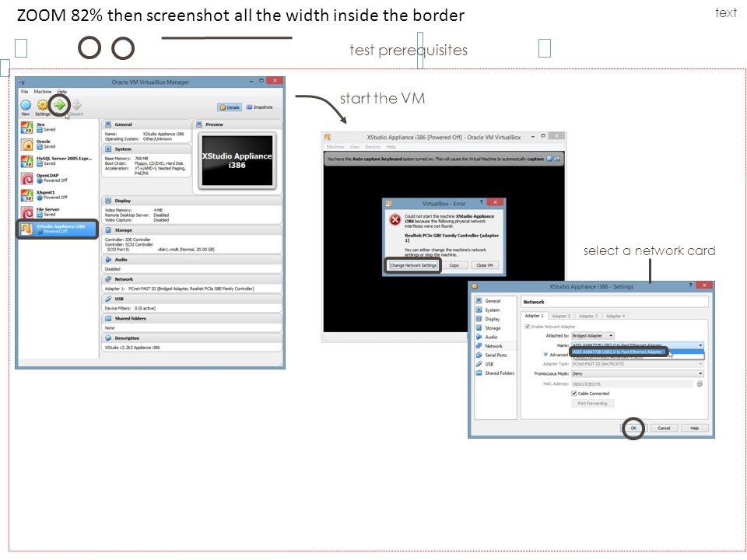Viewport: 747px width, 560px height.
Task: Click the Audio section icon in details pane
Action: click(108, 260)
